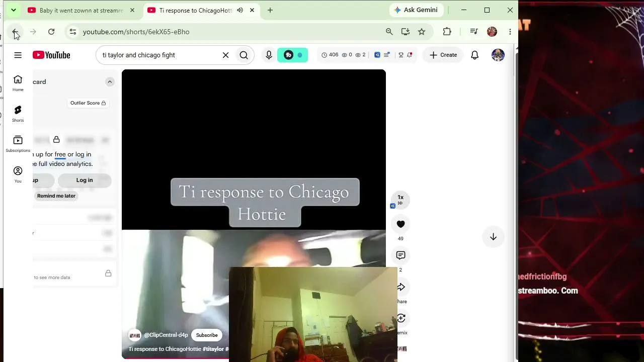644x362 pixels.
Task: Click the lock icon beside 'see more data'
Action: pos(108,273)
